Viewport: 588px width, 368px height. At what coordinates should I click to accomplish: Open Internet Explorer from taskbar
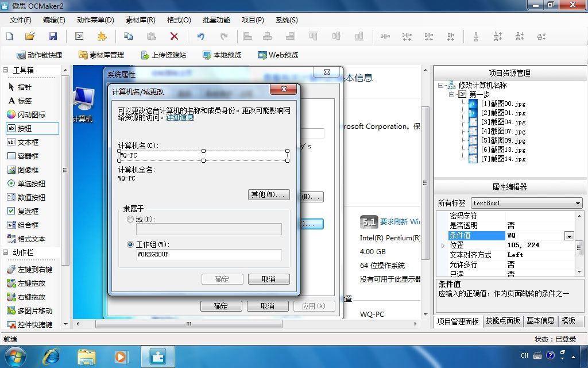[51, 356]
